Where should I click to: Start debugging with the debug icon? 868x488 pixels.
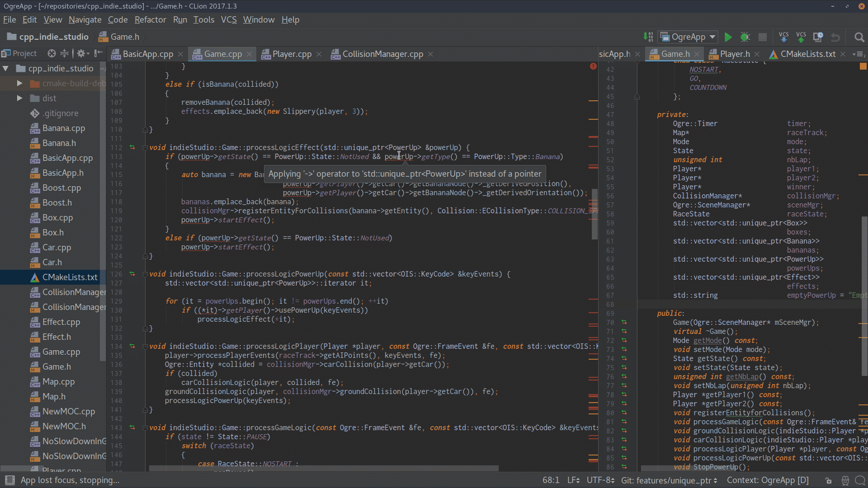745,37
